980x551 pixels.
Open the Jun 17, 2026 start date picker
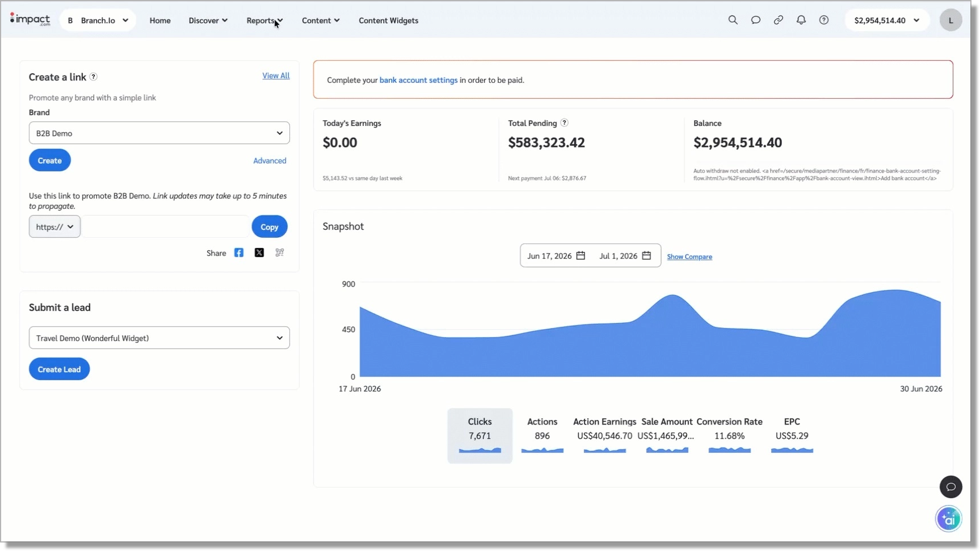click(x=556, y=255)
